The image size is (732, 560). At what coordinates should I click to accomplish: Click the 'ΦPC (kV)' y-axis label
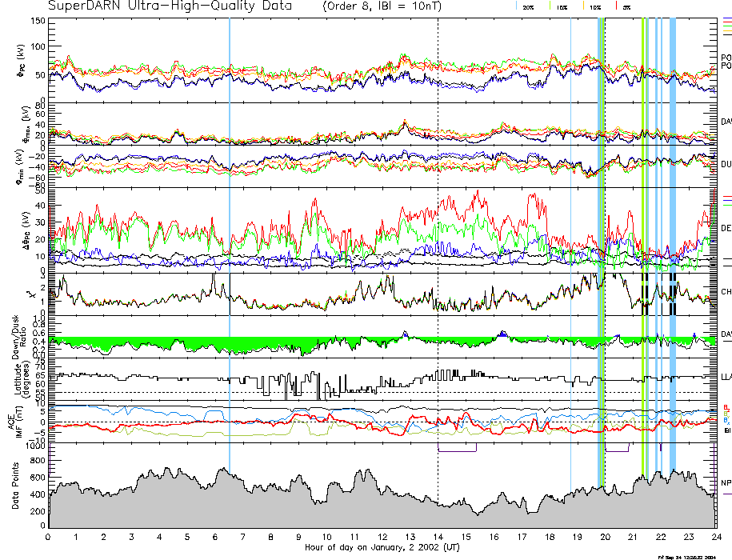pos(22,61)
